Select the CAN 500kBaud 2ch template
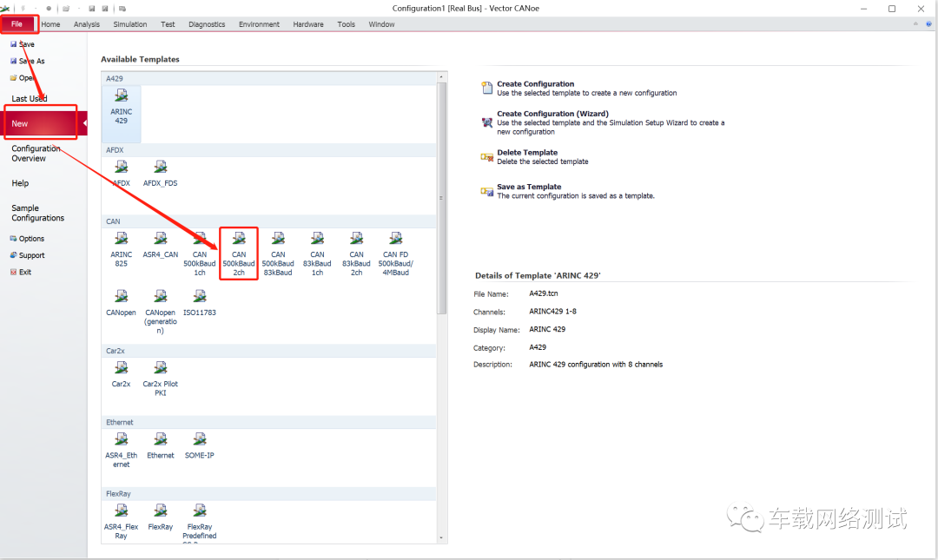Image resolution: width=938 pixels, height=560 pixels. [239, 254]
